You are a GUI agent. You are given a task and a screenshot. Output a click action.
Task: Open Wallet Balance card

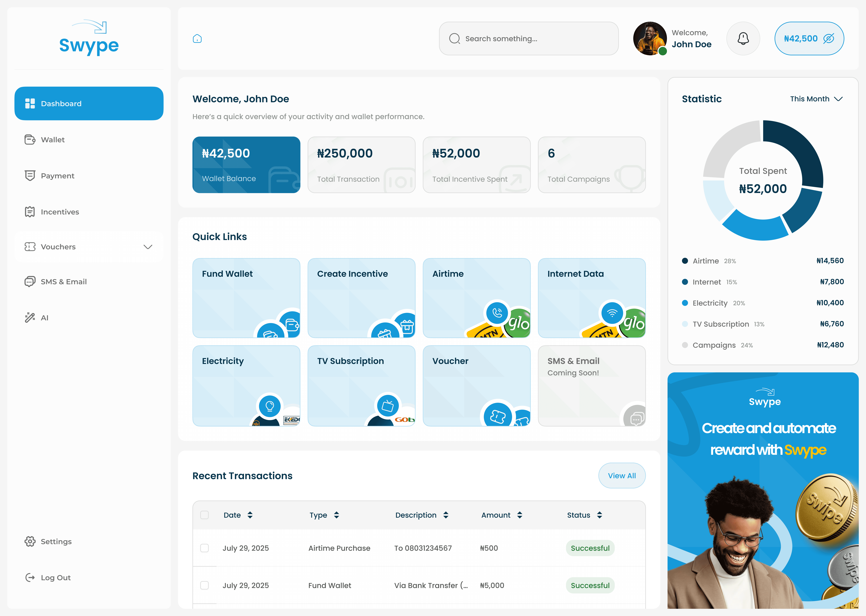(246, 165)
